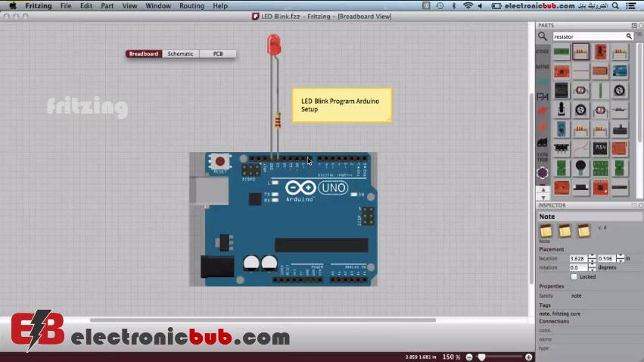The image size is (644, 362).
Task: Decrease the location X value with down arrow
Action: click(592, 261)
